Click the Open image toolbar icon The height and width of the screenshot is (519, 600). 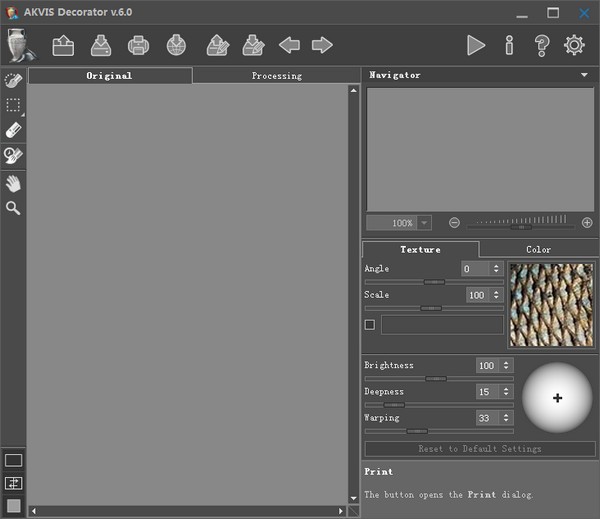[63, 45]
